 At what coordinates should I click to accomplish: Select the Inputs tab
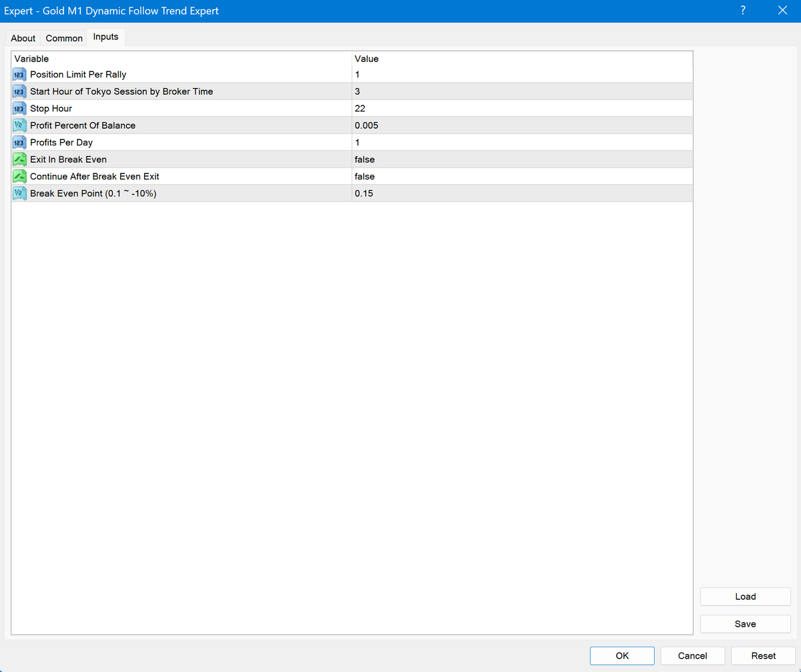pos(105,37)
